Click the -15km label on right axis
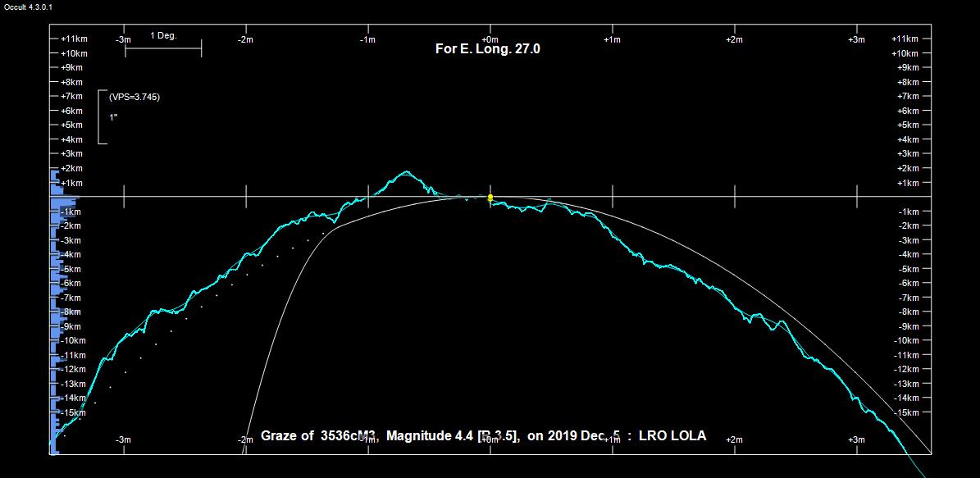 (x=907, y=412)
